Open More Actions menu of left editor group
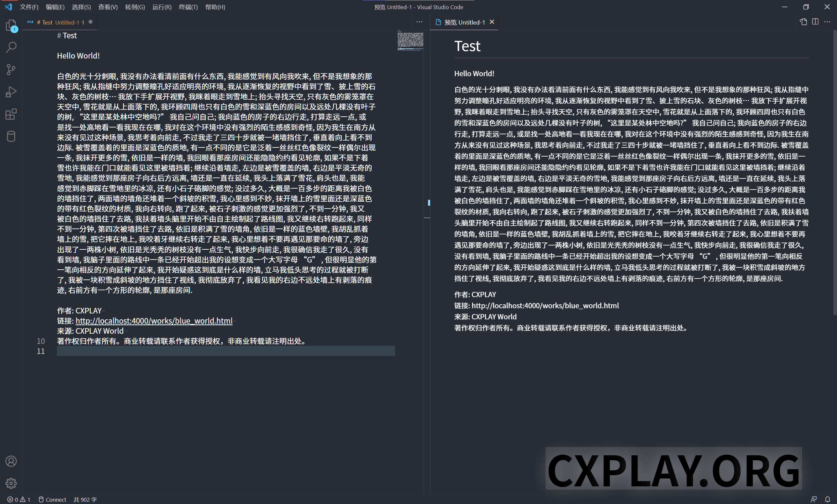This screenshot has width=837, height=504. click(x=419, y=22)
